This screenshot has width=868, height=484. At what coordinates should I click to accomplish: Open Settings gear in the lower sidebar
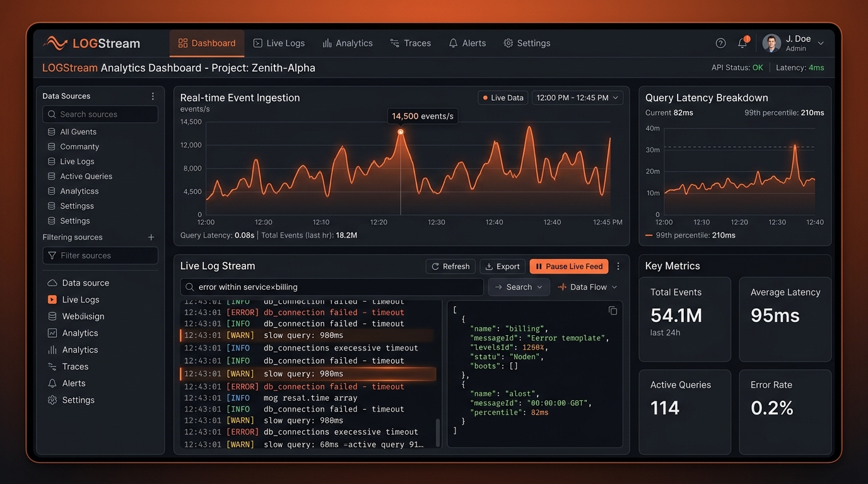[71, 400]
